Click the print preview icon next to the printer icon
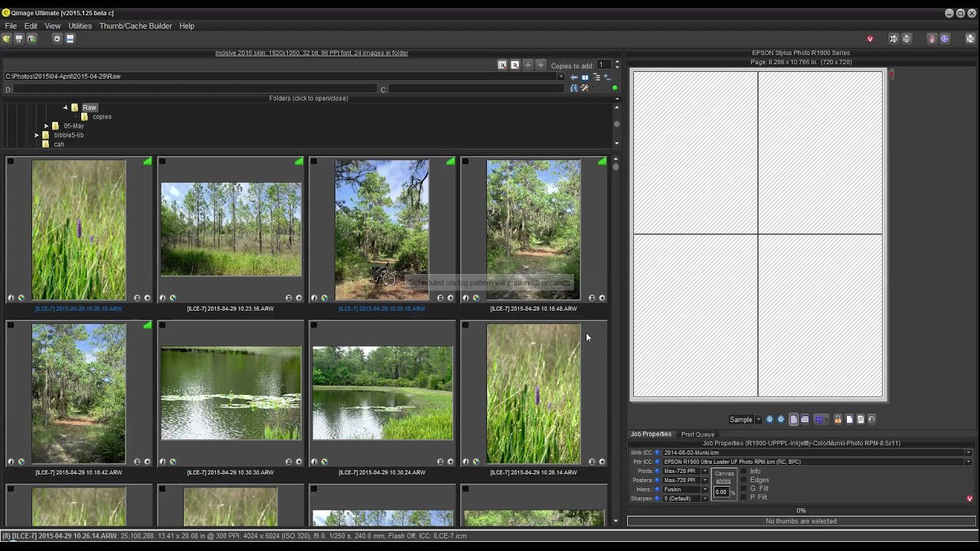The image size is (980, 551). [893, 39]
